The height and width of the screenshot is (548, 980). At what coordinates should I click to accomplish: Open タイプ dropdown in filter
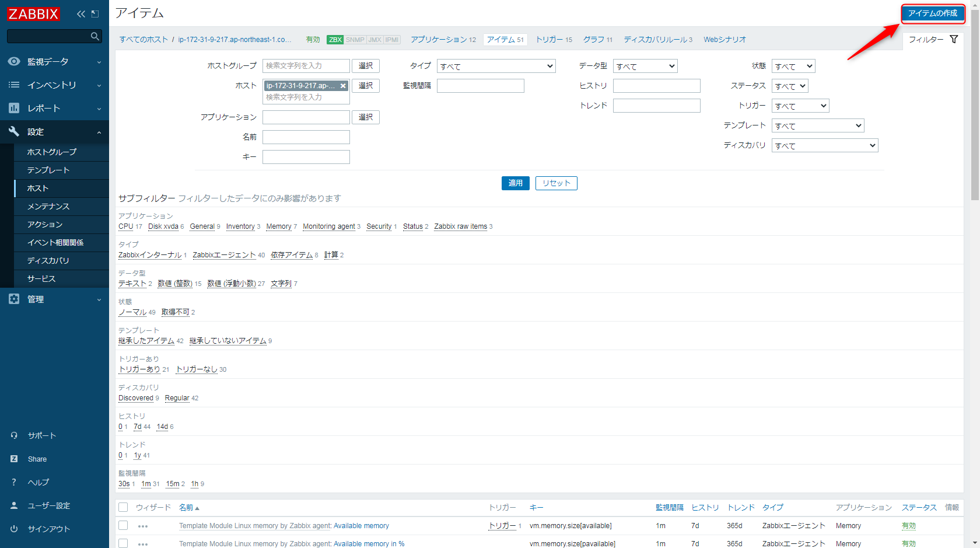click(x=496, y=66)
